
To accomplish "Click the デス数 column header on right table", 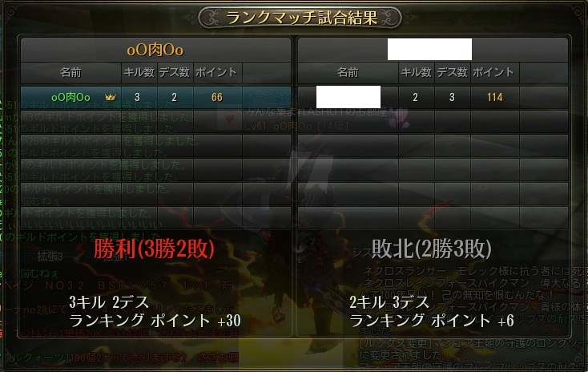I will click(453, 72).
